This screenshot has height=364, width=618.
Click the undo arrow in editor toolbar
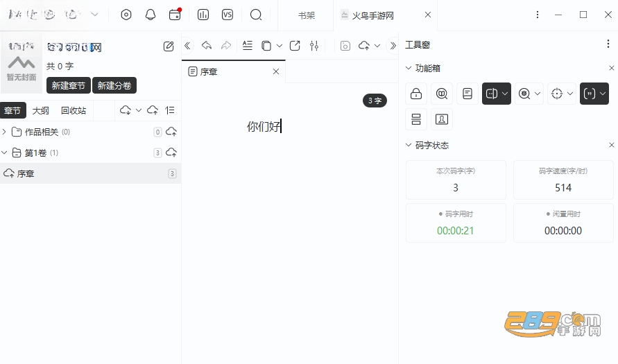coord(207,46)
